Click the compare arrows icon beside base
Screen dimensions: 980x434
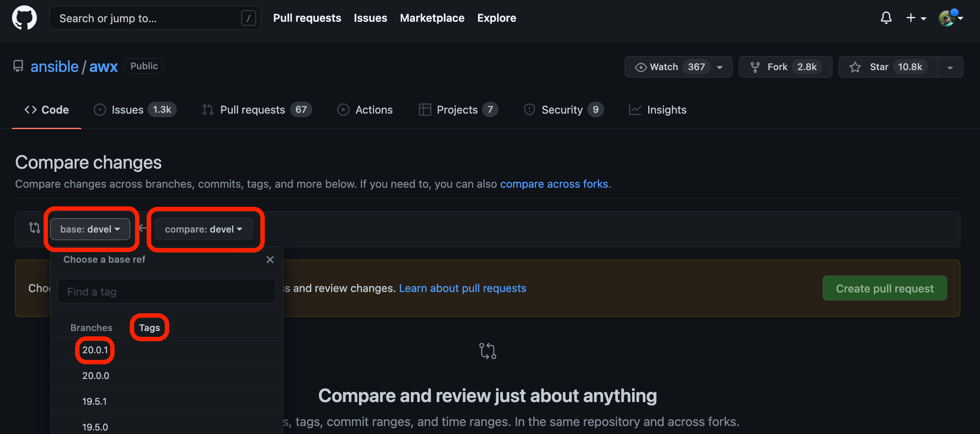point(35,228)
